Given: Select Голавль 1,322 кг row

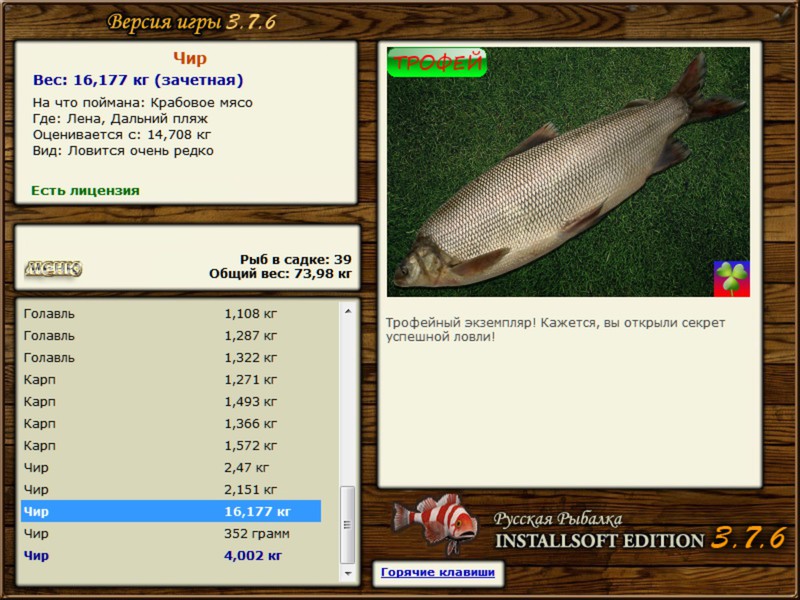Looking at the screenshot, I should (171, 358).
